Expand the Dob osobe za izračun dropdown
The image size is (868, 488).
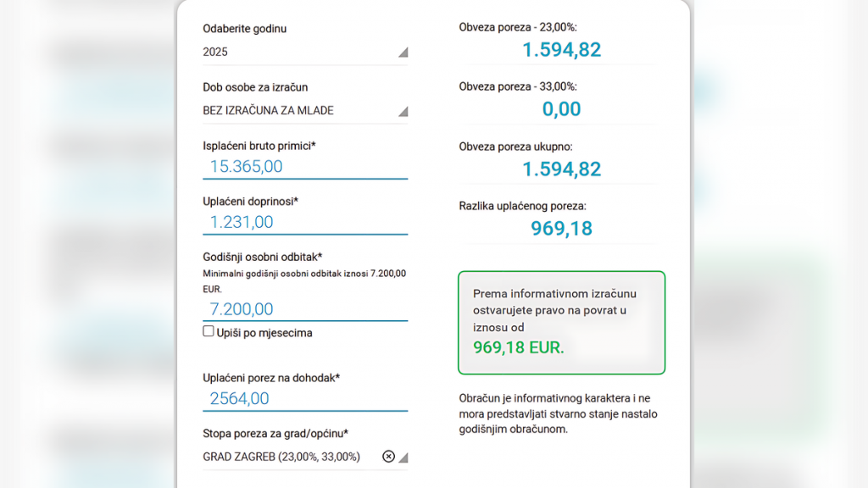point(297,110)
